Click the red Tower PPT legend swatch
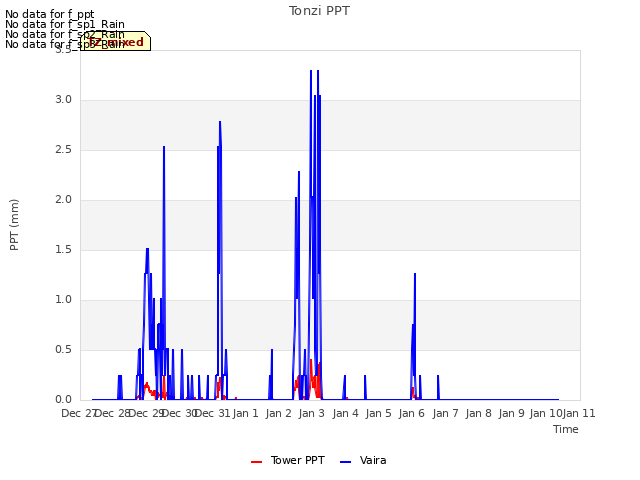The width and height of the screenshot is (640, 480). 256,462
